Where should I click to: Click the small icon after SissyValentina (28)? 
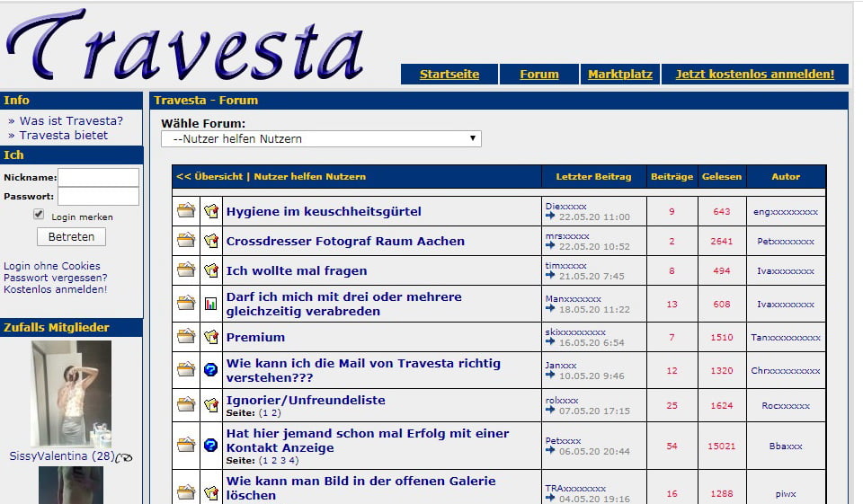coord(124,457)
